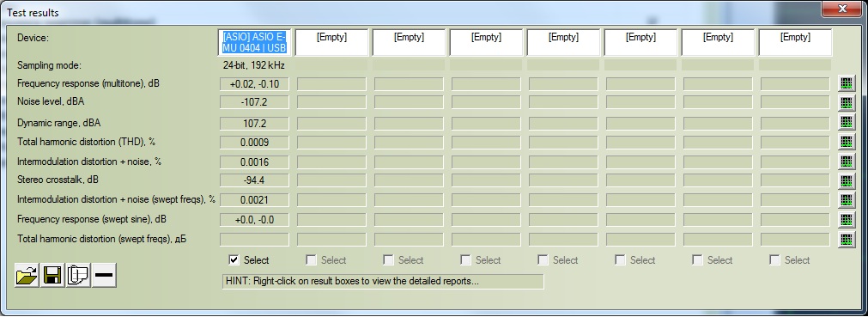This screenshot has height=317, width=868.
Task: Click the 0.0016 intermodulation distortion result
Action: [x=254, y=162]
